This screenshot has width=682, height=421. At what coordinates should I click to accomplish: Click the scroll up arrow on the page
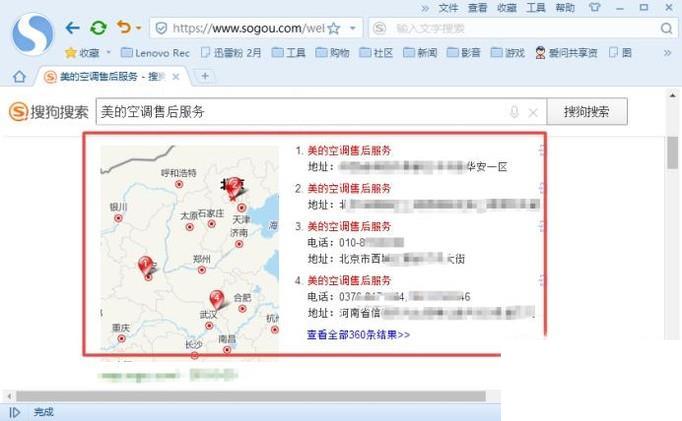[x=672, y=95]
